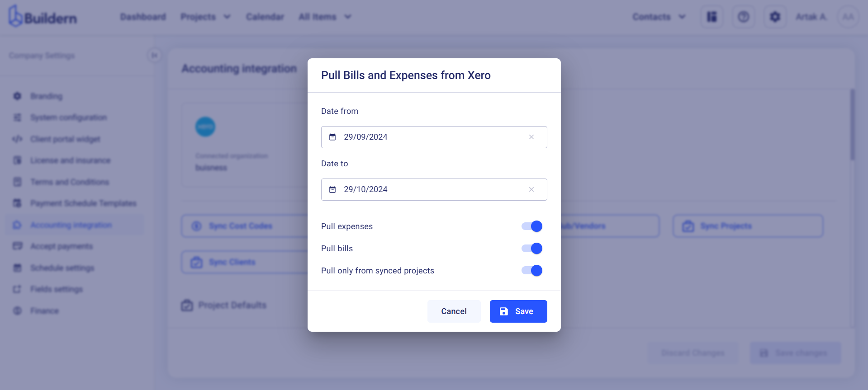This screenshot has height=390, width=868.
Task: Clear the Date from field
Action: pyautogui.click(x=531, y=137)
